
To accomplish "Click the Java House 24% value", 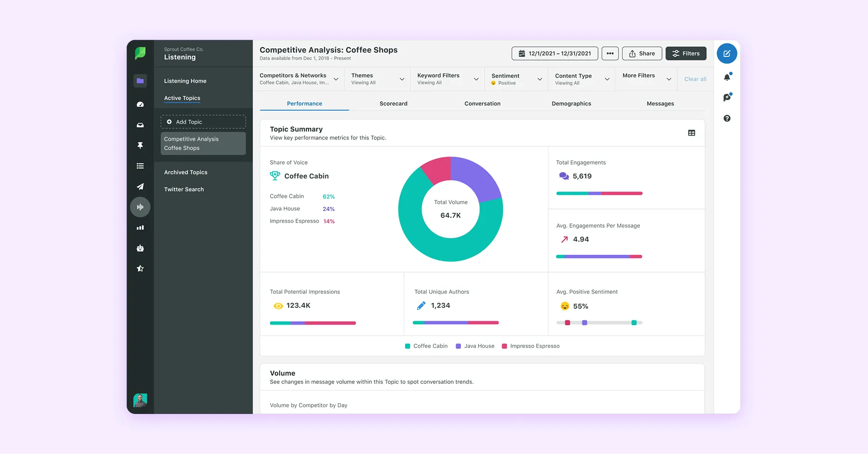I will click(x=328, y=209).
